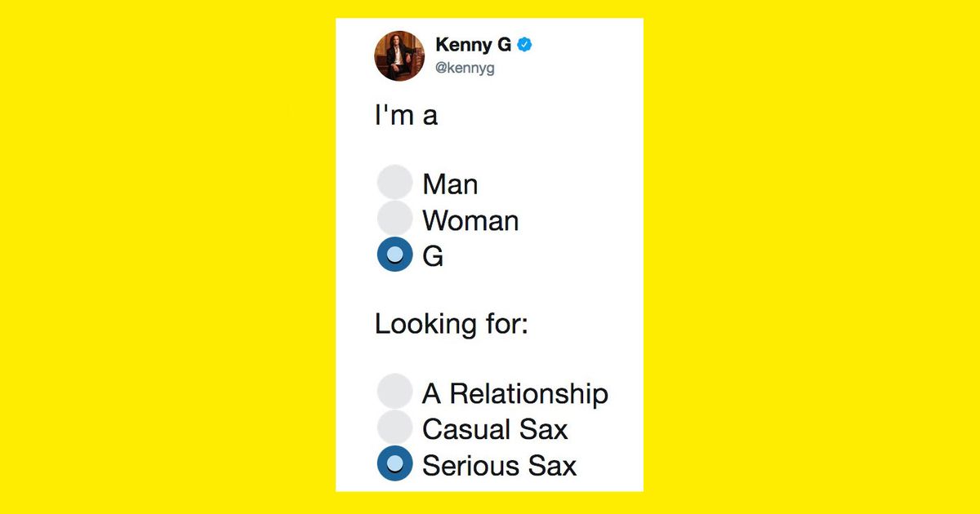Image resolution: width=980 pixels, height=514 pixels.
Task: Select the 'Serious Sax' option
Action: pos(394,463)
